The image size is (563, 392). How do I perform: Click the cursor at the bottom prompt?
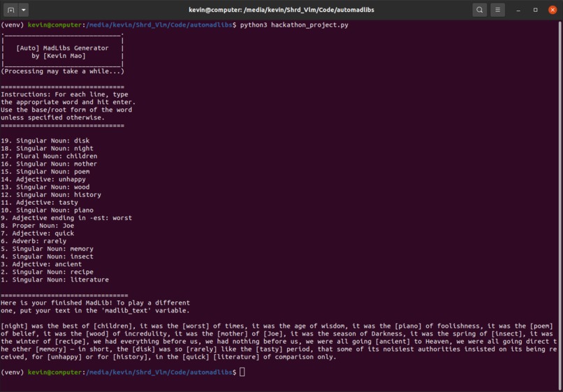(242, 372)
